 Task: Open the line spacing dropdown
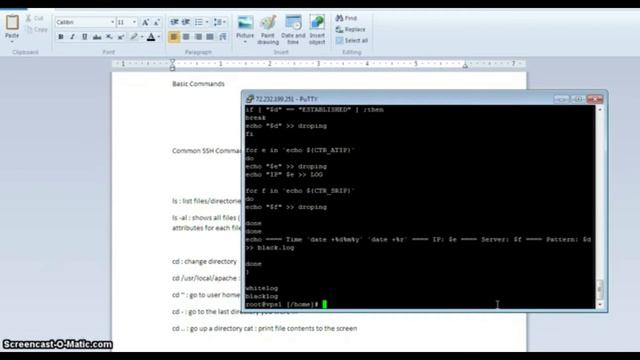click(x=220, y=22)
